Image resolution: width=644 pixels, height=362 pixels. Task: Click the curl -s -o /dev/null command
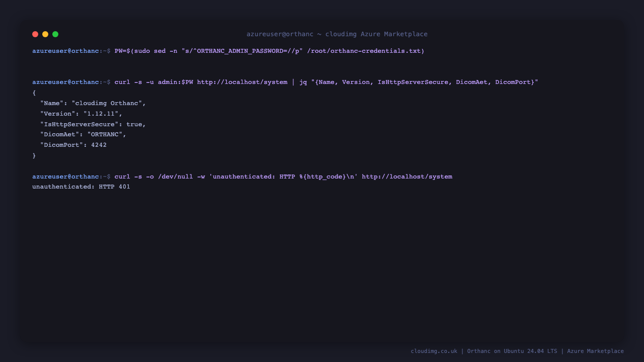(283, 176)
